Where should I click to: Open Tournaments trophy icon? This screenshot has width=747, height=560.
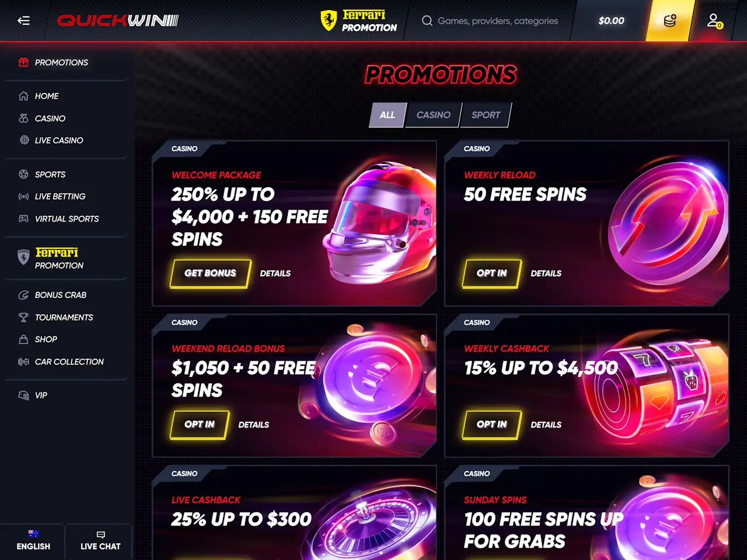(x=23, y=317)
